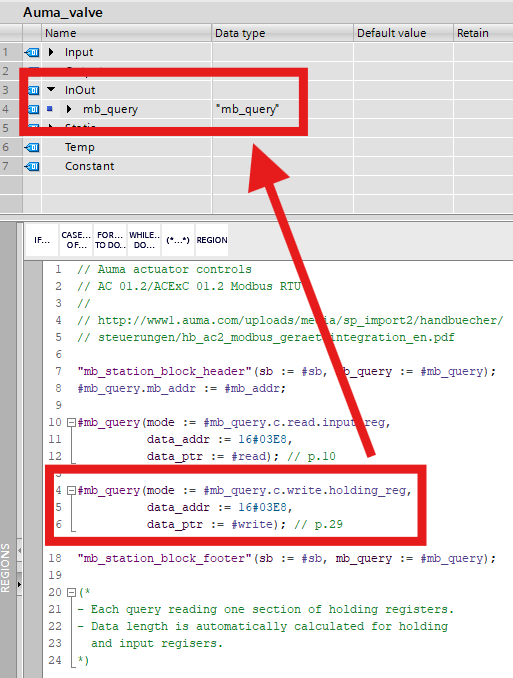Screen dimensions: 513x678
Task: Click "AC 01.2/ACExC 01.2 Modbus RTU" comment
Action: click(189, 286)
